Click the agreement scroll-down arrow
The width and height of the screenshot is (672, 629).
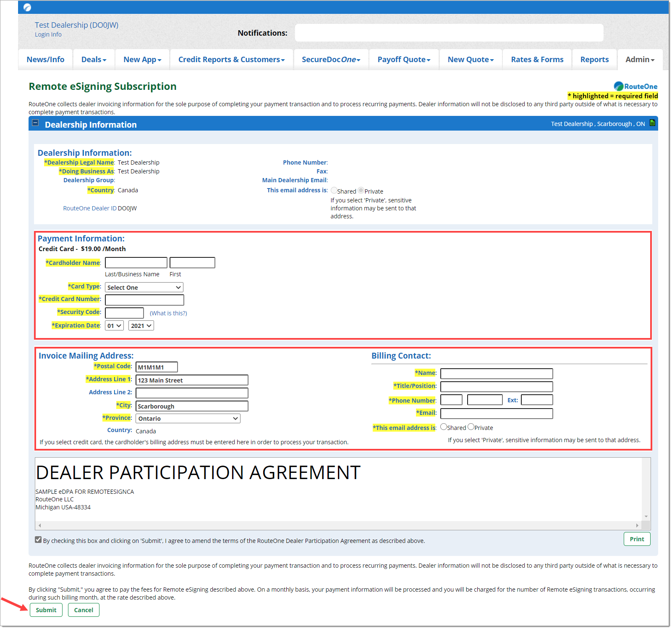[x=646, y=516]
